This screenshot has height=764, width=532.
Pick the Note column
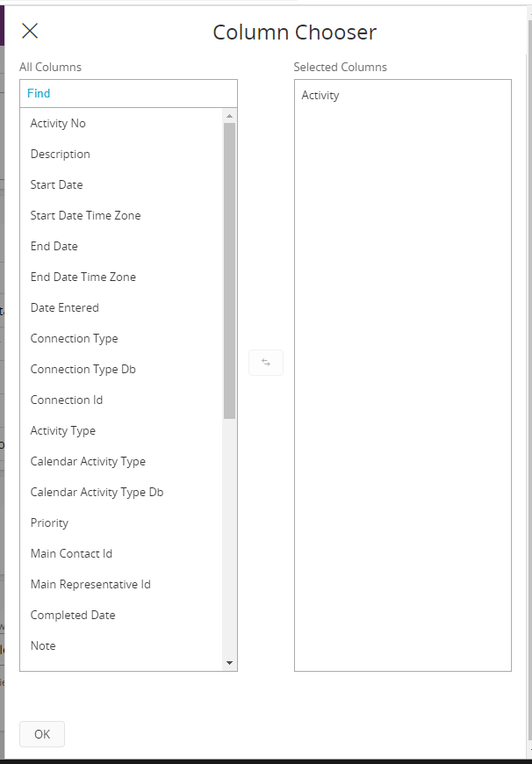click(x=43, y=646)
